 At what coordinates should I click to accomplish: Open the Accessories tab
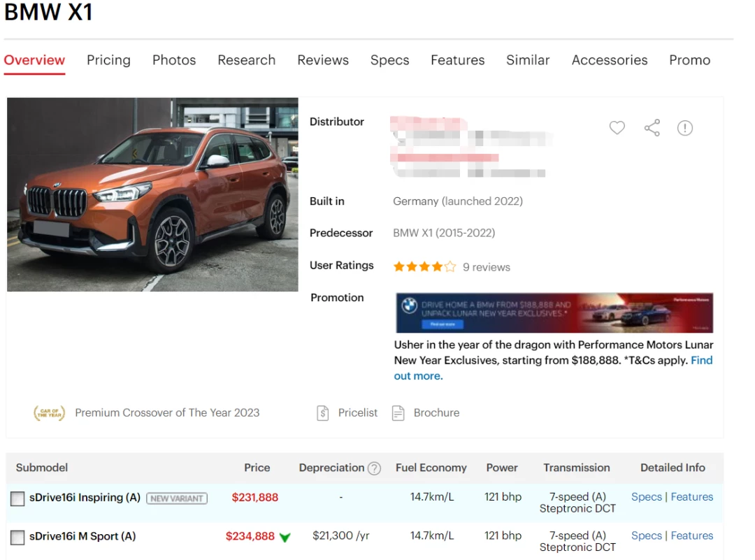[x=610, y=60]
